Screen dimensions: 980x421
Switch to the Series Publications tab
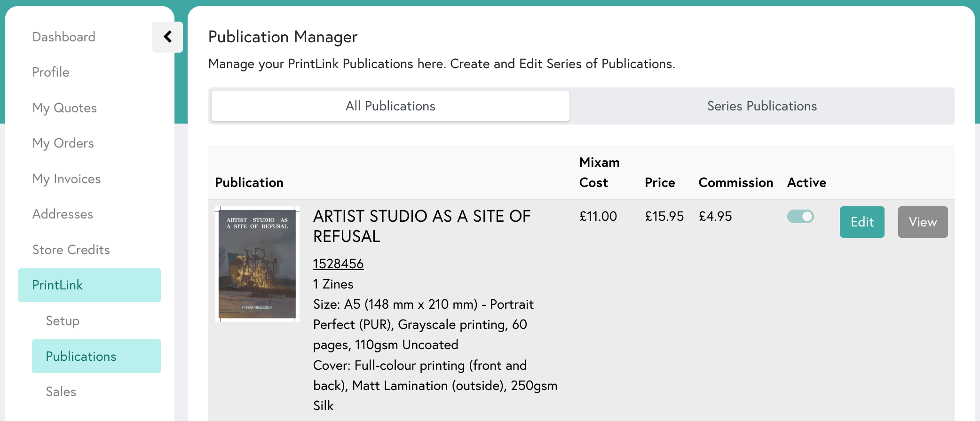pyautogui.click(x=762, y=106)
